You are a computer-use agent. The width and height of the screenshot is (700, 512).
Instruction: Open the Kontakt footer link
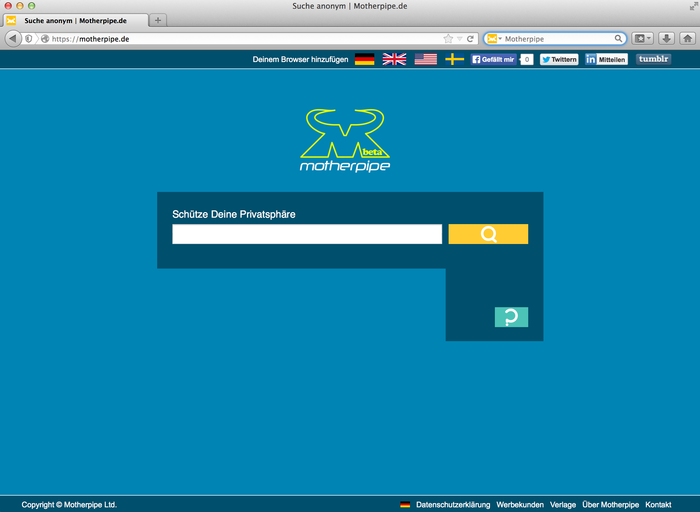(x=658, y=504)
